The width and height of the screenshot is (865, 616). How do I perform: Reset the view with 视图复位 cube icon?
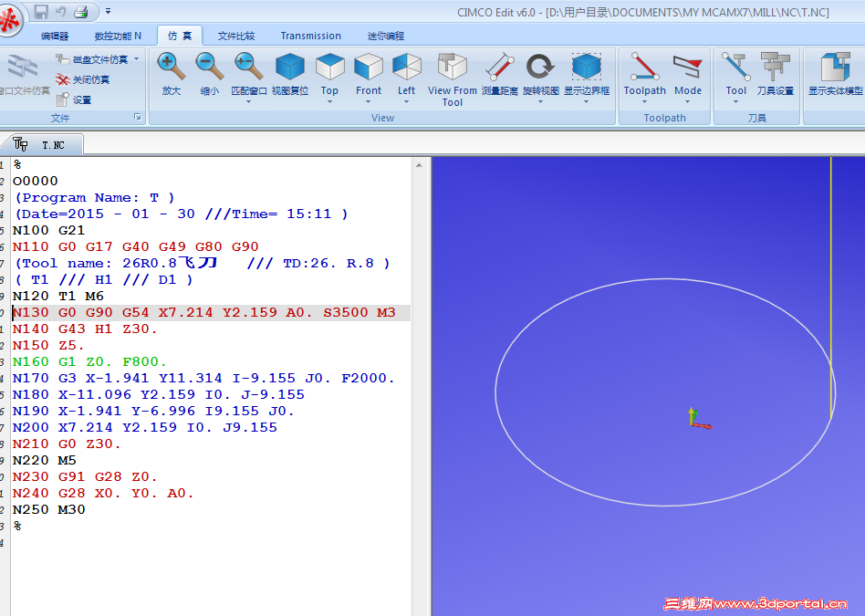point(289,67)
